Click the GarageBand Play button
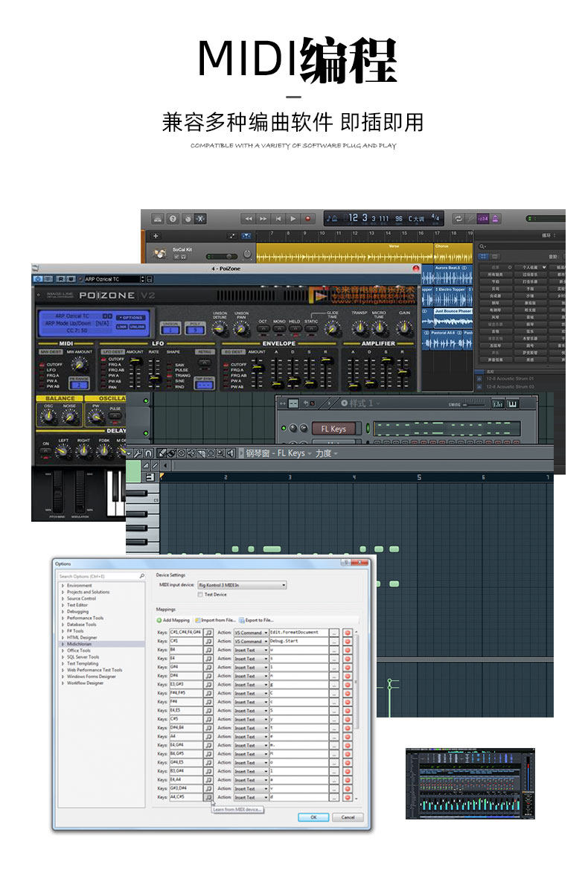 293,219
